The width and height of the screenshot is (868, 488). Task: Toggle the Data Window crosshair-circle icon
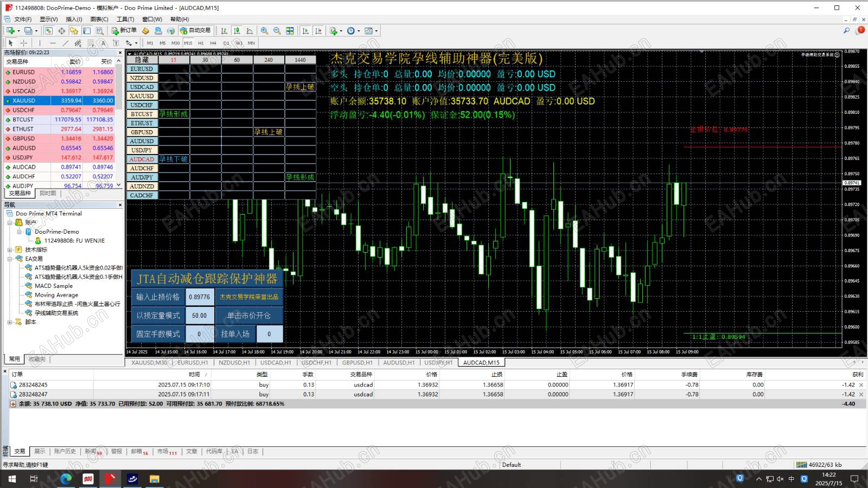[61, 31]
